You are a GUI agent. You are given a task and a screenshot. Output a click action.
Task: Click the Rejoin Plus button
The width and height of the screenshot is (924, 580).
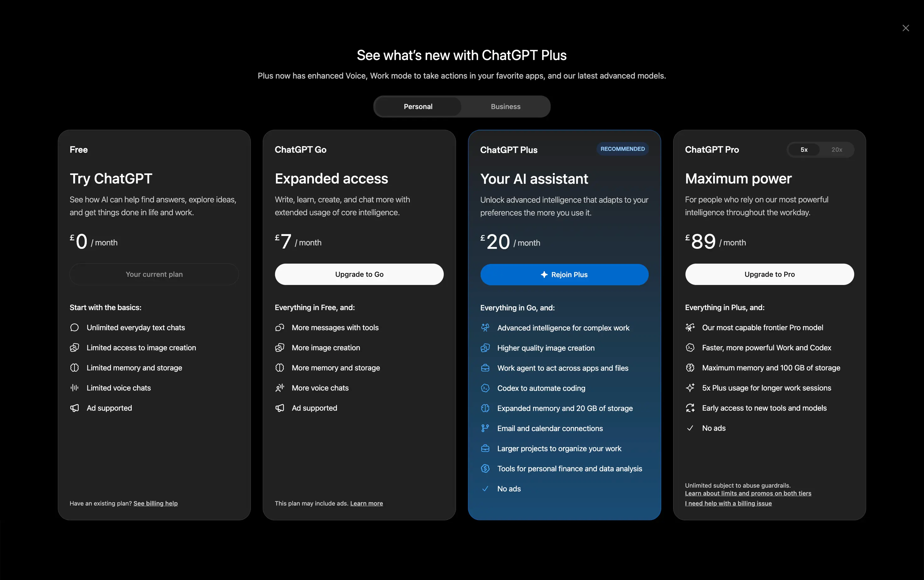tap(564, 275)
